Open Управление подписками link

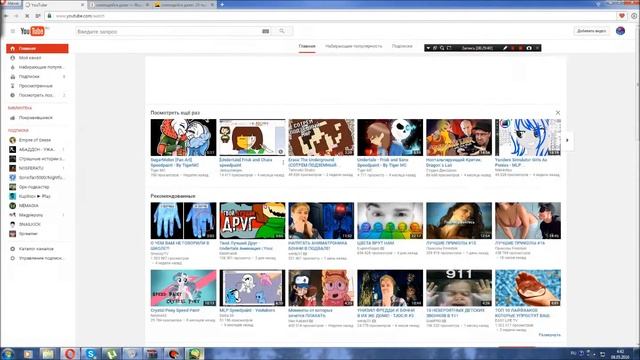coord(41,258)
